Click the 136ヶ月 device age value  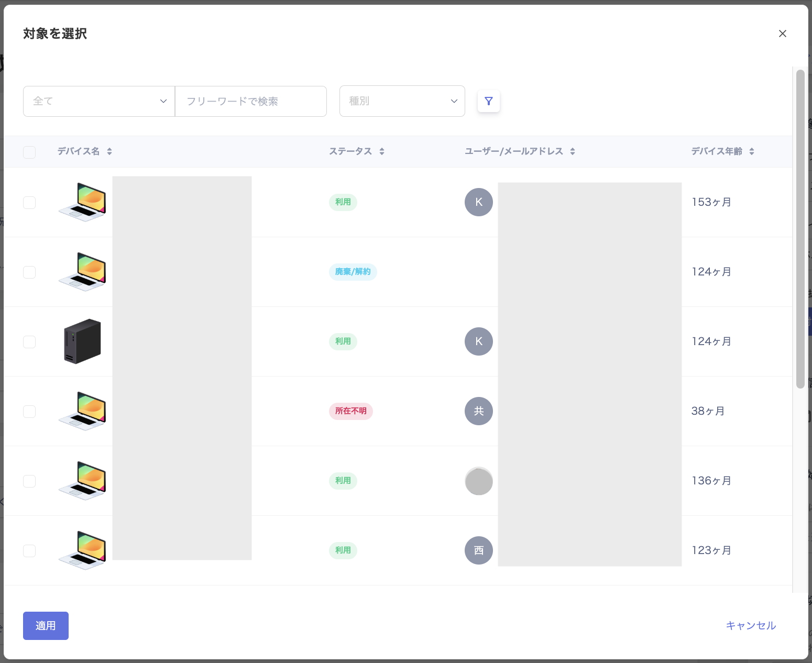click(711, 481)
